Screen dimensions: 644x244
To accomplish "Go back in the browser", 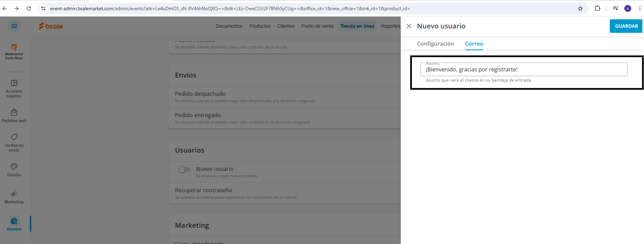I will coord(5,8).
